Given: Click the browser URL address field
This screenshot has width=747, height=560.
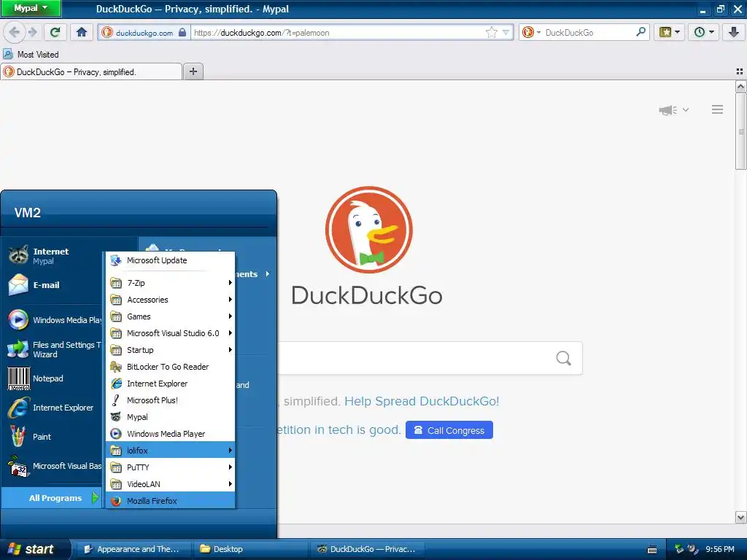Looking at the screenshot, I should pyautogui.click(x=338, y=32).
